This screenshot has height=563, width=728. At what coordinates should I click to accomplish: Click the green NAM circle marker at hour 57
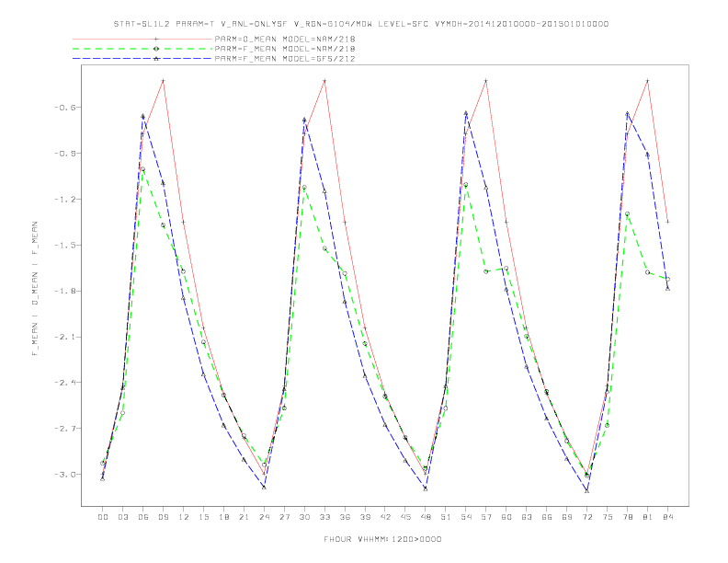tap(486, 271)
